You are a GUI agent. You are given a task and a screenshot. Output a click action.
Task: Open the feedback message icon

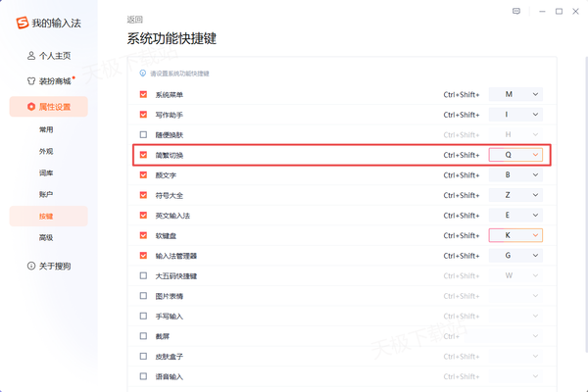click(x=516, y=11)
